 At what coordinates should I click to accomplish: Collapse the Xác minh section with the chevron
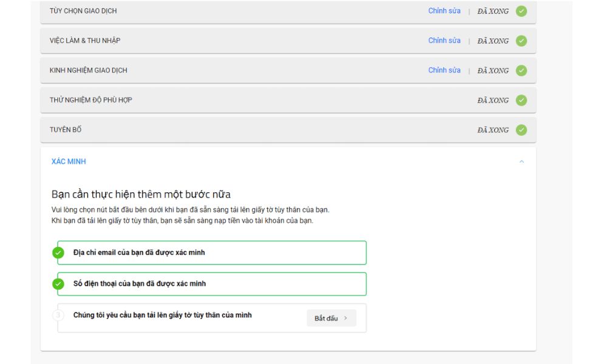[x=521, y=162]
